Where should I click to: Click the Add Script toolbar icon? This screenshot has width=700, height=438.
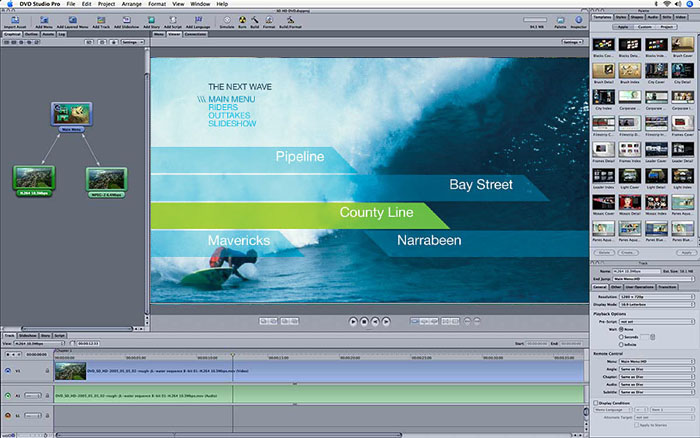coord(173,20)
